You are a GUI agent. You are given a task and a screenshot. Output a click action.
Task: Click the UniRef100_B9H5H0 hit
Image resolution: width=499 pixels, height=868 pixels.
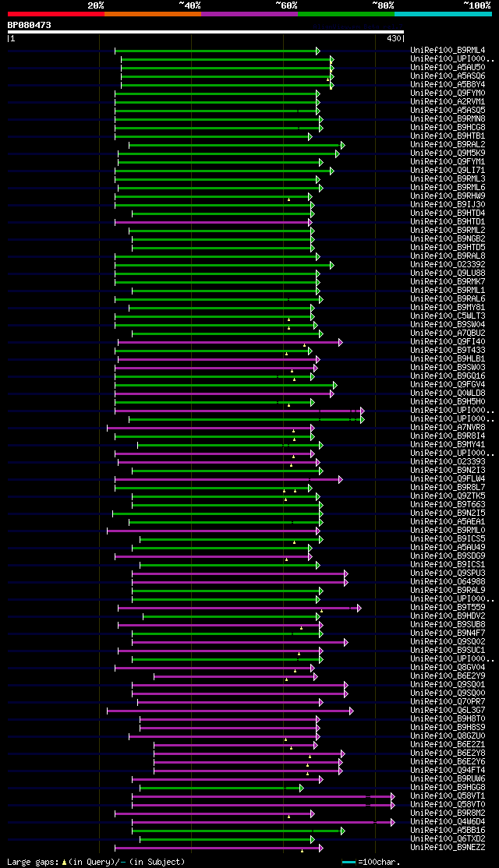point(448,402)
